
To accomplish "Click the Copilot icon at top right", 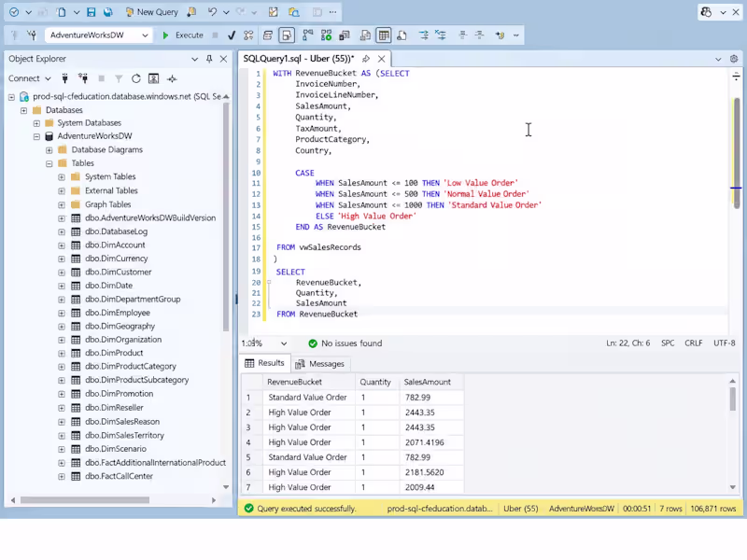I will tap(707, 12).
